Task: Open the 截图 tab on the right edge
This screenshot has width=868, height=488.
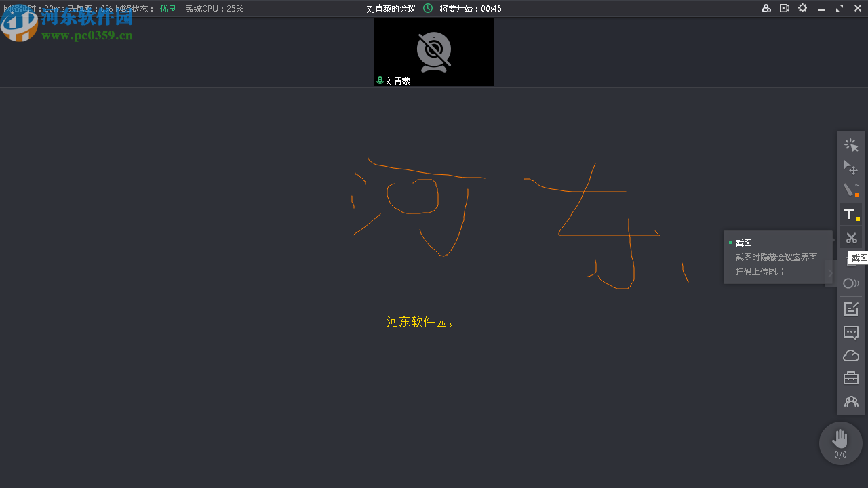Action: click(859, 258)
